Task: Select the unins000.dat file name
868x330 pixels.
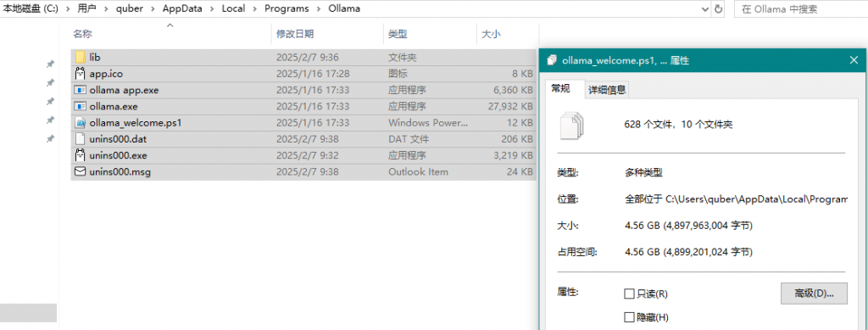Action: [x=118, y=139]
